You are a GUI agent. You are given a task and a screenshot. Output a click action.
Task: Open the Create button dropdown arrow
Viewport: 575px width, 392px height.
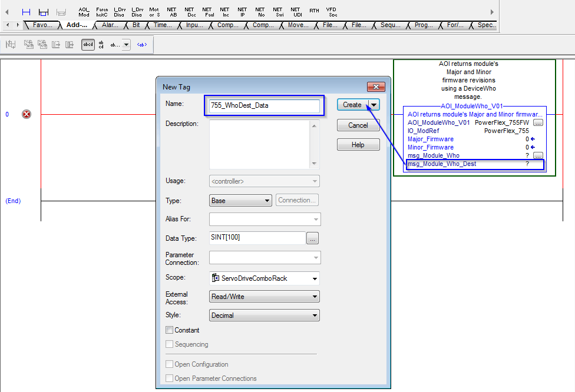[374, 105]
